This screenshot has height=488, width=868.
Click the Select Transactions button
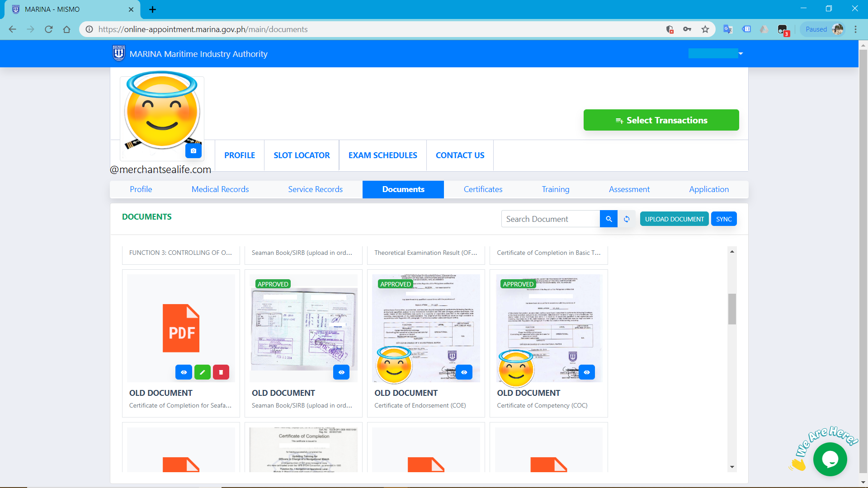[661, 120]
